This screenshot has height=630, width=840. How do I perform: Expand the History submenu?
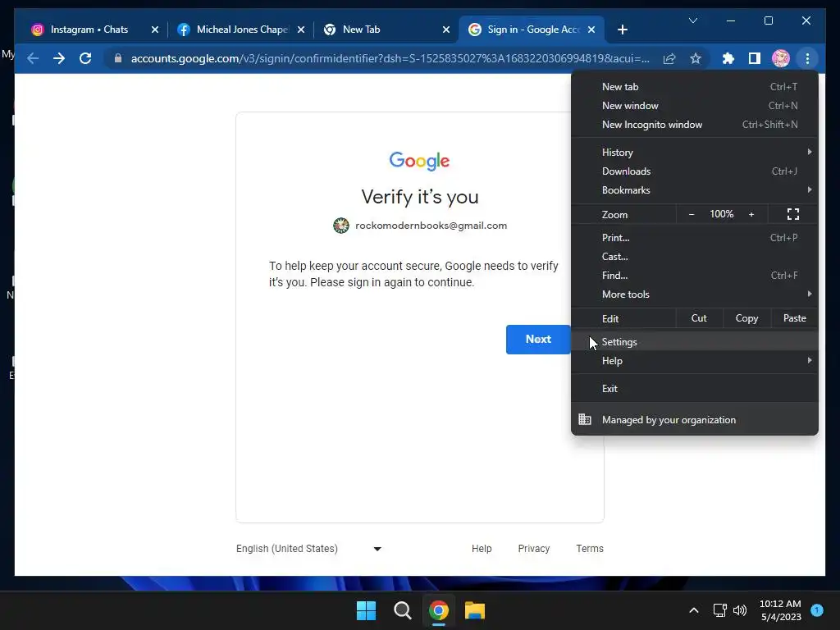694,152
